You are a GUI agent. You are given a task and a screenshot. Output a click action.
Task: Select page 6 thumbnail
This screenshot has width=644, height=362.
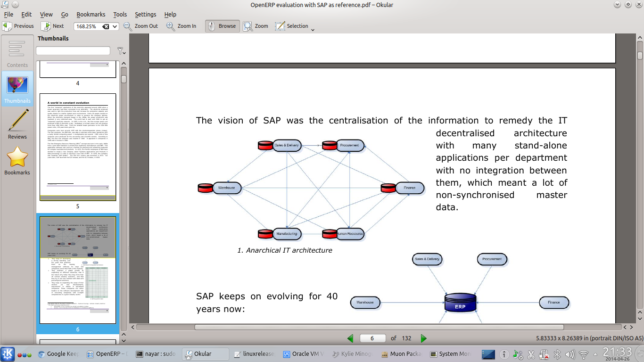78,271
